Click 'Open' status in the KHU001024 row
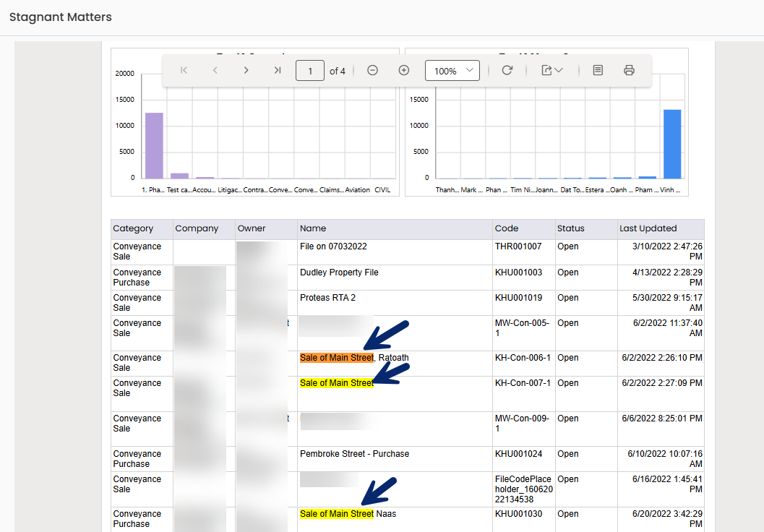This screenshot has height=532, width=764. coord(568,454)
